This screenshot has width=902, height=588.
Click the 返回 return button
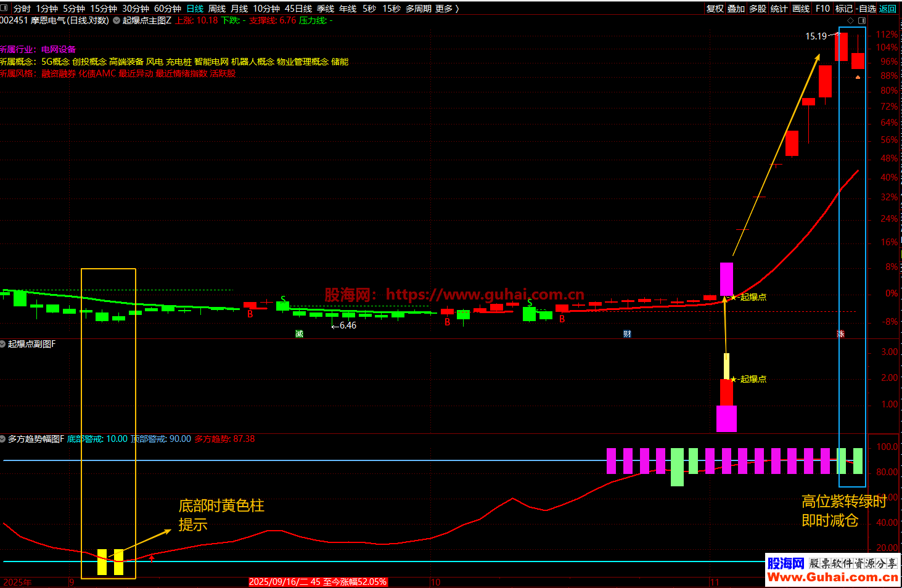888,9
